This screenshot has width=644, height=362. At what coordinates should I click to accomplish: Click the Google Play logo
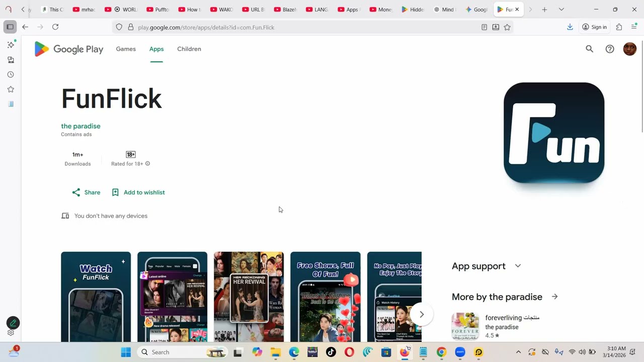pos(69,49)
